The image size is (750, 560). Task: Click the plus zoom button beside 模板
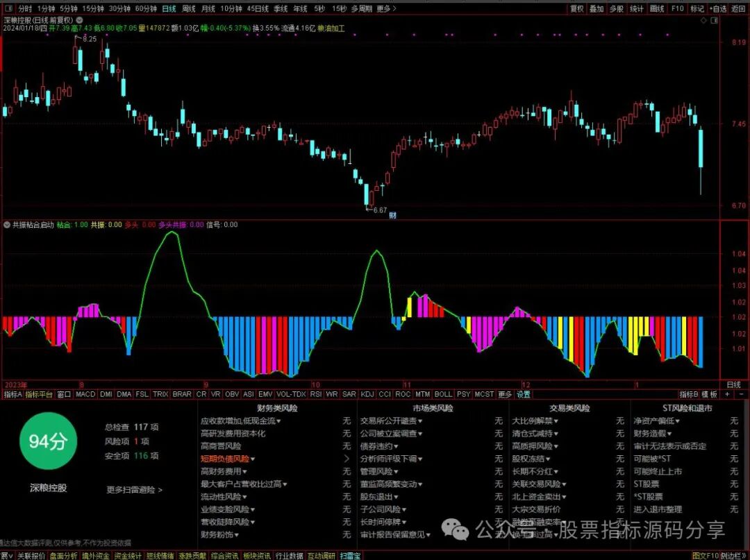tap(728, 394)
